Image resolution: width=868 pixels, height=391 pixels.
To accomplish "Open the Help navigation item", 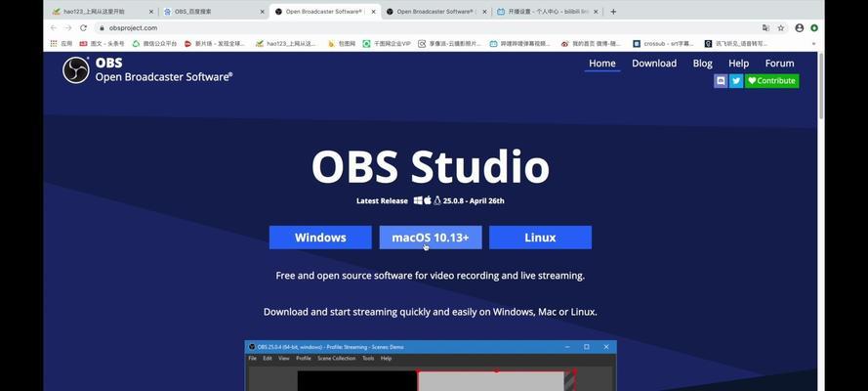I will 738,64.
